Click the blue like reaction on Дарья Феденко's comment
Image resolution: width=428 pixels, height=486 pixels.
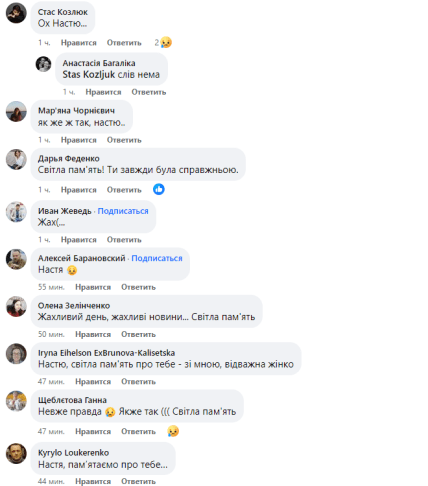[x=159, y=189]
